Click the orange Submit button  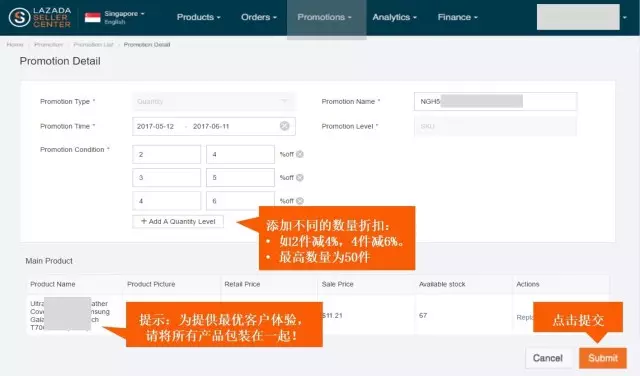(x=603, y=358)
